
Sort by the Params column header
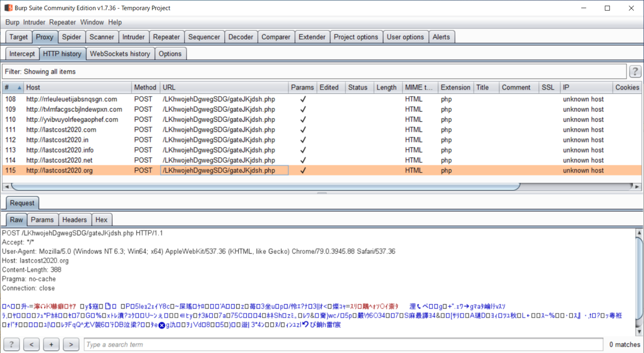[302, 87]
